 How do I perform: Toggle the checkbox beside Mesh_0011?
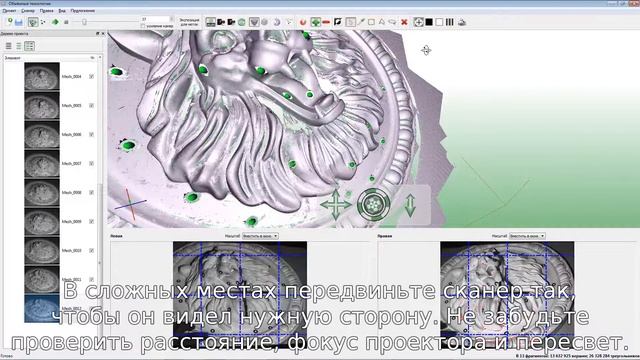click(91, 279)
